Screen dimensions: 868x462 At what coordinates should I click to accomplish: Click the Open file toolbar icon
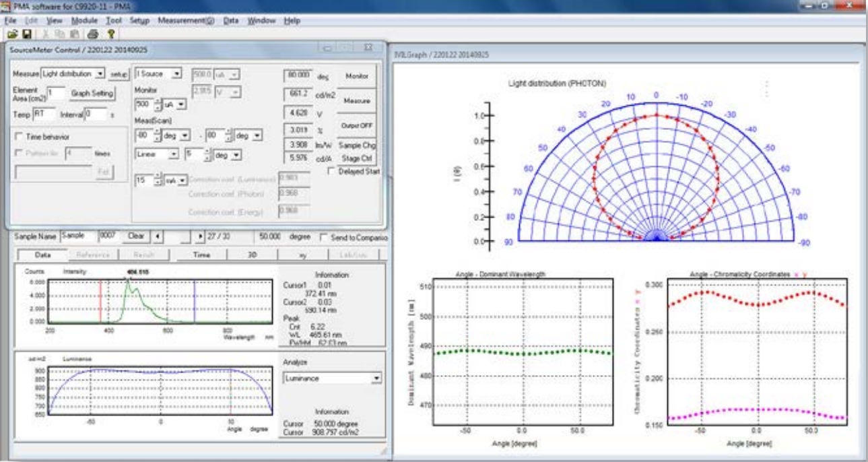tap(11, 33)
